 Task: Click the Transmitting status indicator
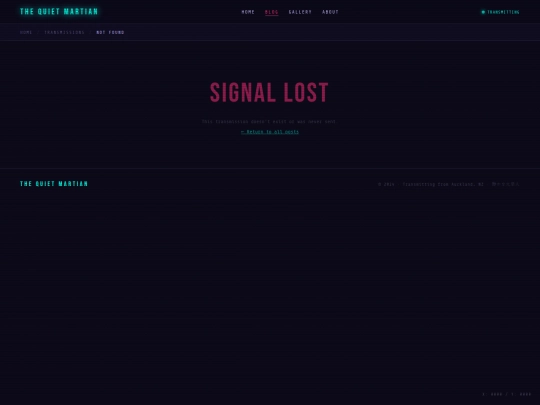point(500,12)
